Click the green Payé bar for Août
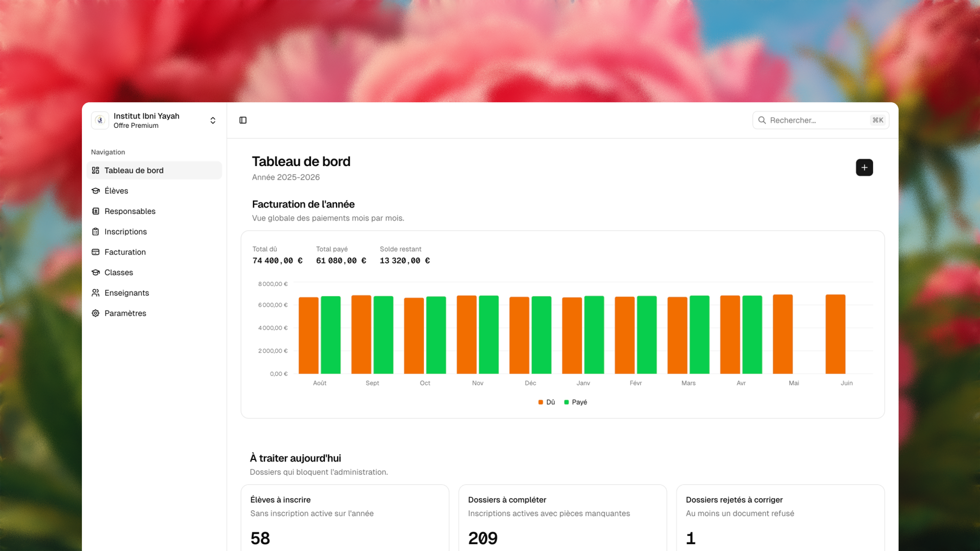 coord(331,335)
